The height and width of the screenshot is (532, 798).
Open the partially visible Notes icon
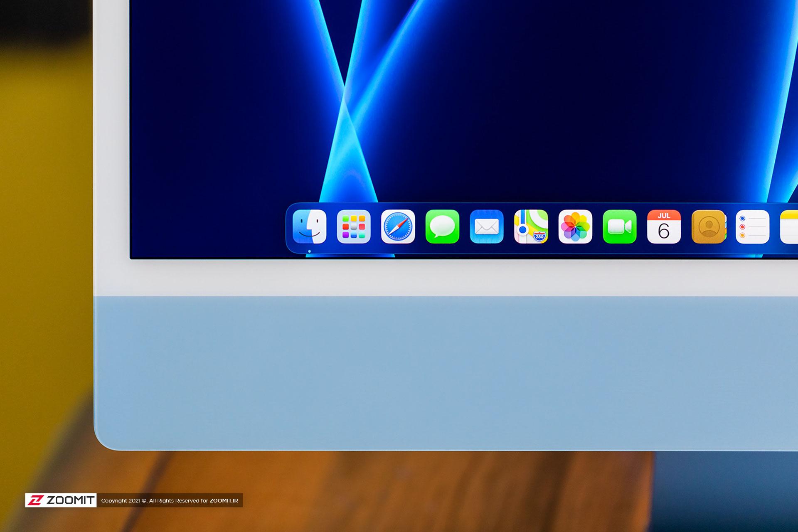point(789,227)
